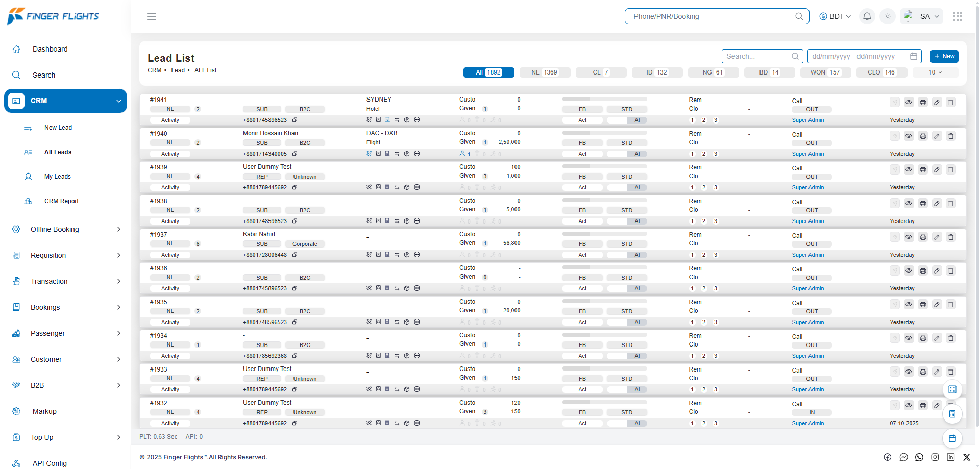Copy phone number of lead #1937
The image size is (980, 469).
(295, 255)
